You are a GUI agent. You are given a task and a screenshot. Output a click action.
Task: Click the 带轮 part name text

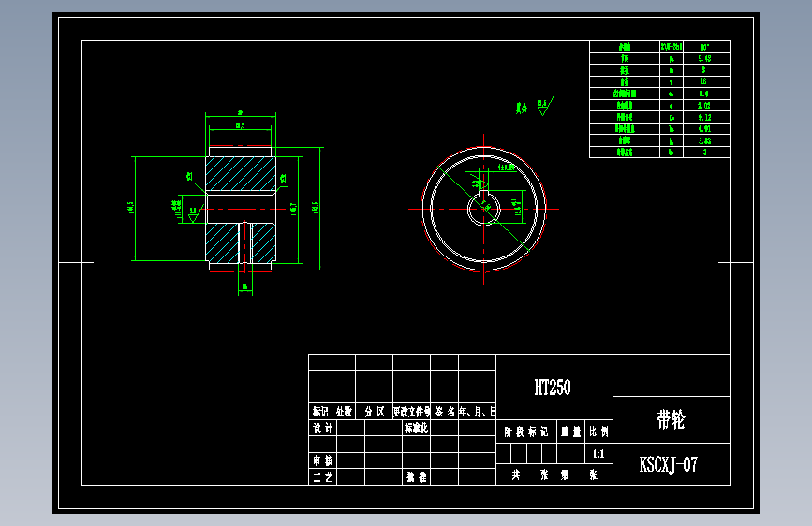coord(671,419)
